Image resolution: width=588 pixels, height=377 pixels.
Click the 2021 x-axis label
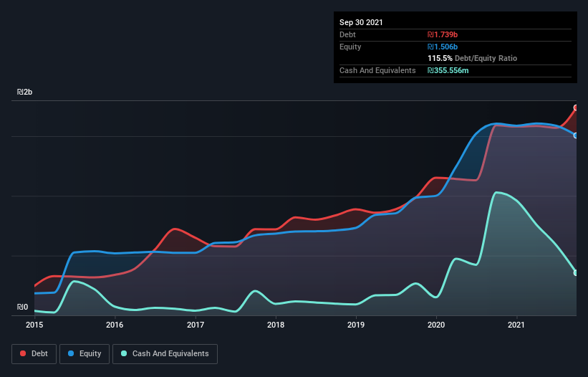pos(516,325)
